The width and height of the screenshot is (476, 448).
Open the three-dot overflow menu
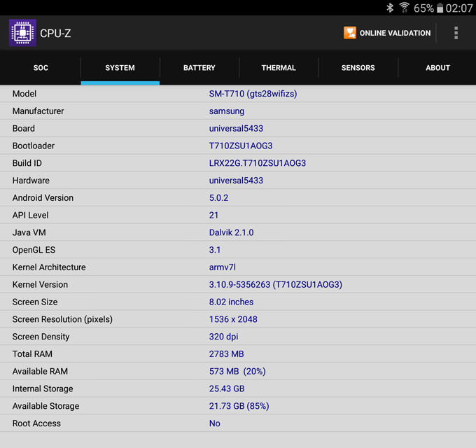click(456, 33)
